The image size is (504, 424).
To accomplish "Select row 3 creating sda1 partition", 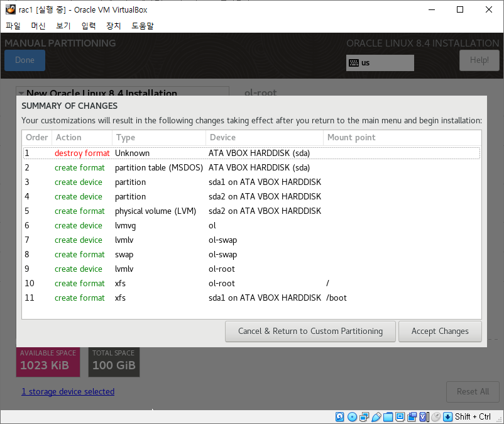I will [x=251, y=182].
